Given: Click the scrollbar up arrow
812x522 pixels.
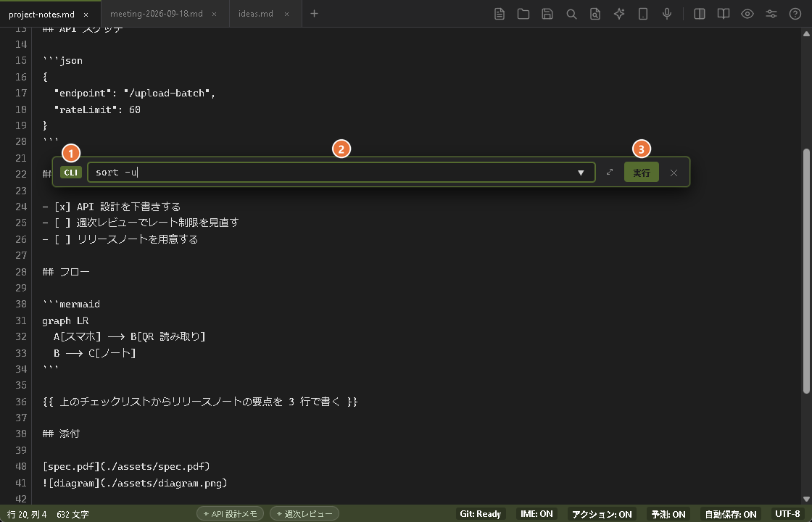Looking at the screenshot, I should (806, 34).
